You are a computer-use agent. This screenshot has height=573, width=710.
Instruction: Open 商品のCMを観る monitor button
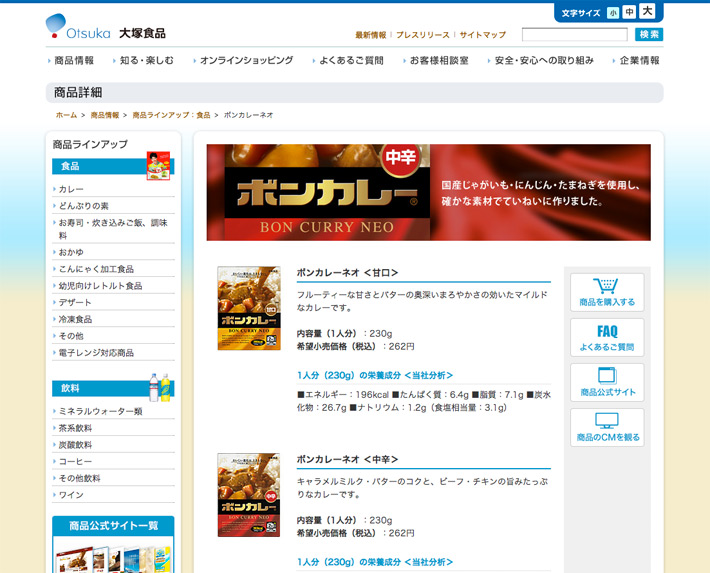coord(607,428)
